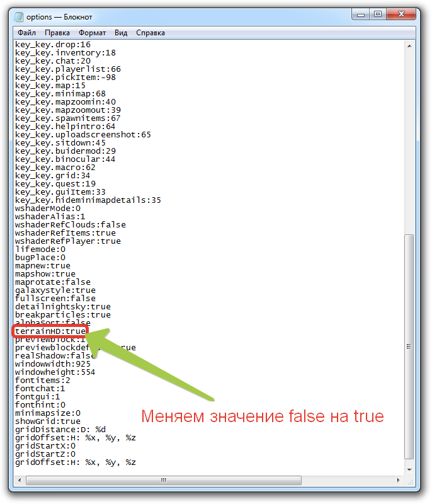Click the vertical scrollbar thumb
This screenshot has width=432, height=504.
click(x=409, y=345)
